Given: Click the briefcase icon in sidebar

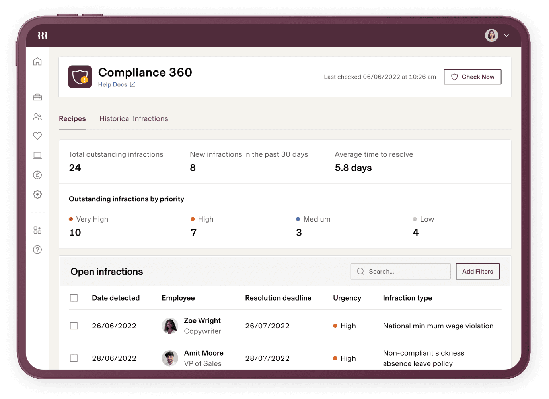Looking at the screenshot, I should coord(37,97).
